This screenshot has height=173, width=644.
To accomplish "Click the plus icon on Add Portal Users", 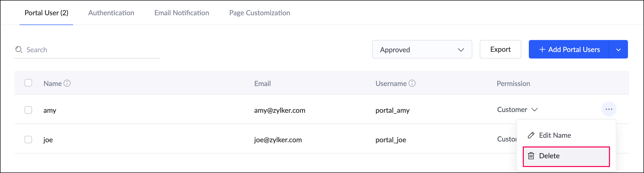I will point(542,49).
